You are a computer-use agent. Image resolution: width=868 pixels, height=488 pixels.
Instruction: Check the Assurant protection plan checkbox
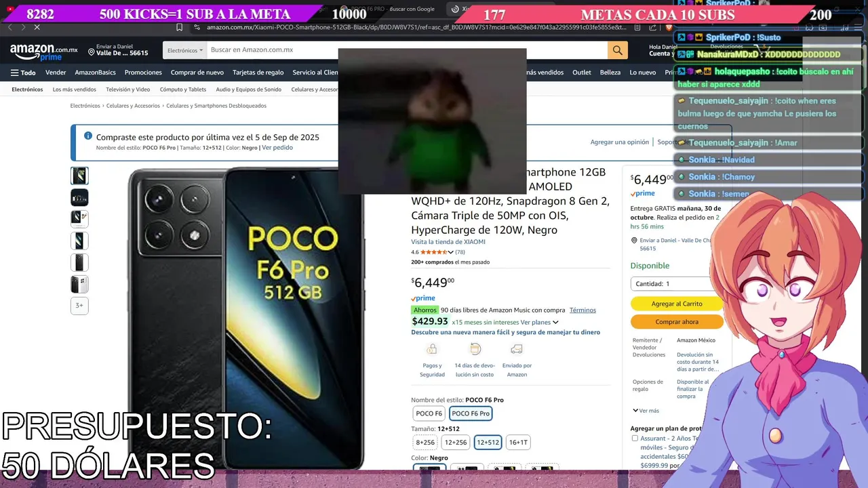(635, 439)
